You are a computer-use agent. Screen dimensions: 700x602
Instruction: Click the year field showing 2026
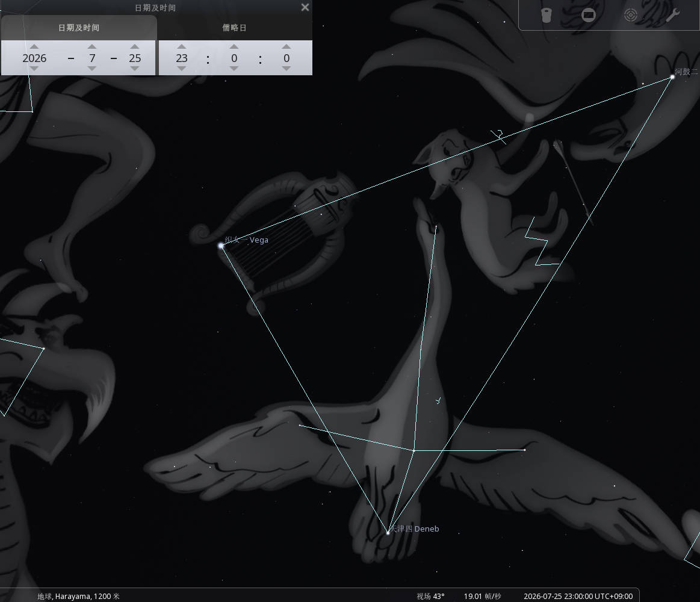(x=34, y=58)
